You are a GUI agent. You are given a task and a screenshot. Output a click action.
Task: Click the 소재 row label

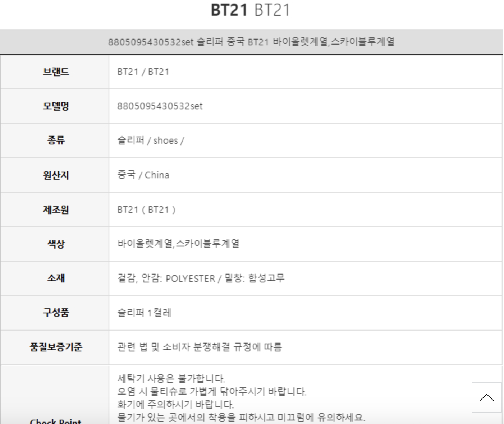pyautogui.click(x=56, y=278)
